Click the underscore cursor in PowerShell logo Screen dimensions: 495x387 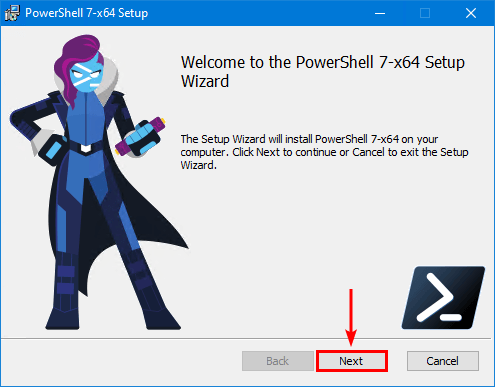coord(451,317)
